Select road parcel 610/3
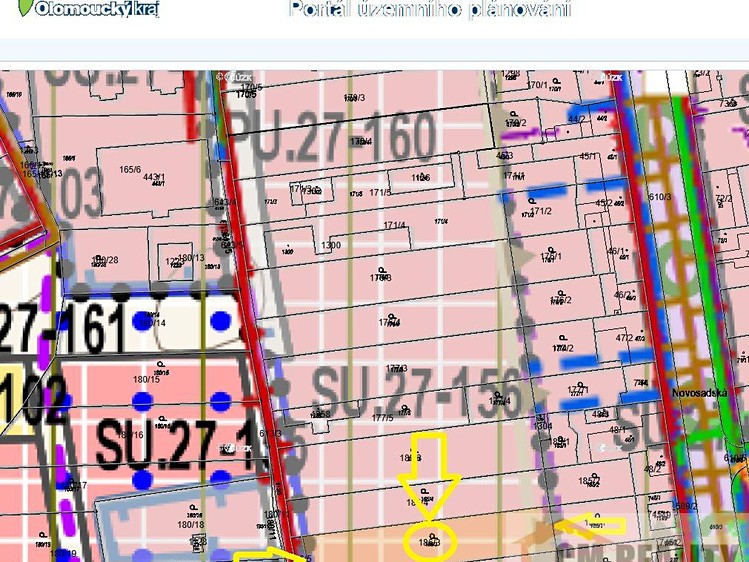Viewport: 749px width, 562px height. tap(660, 197)
